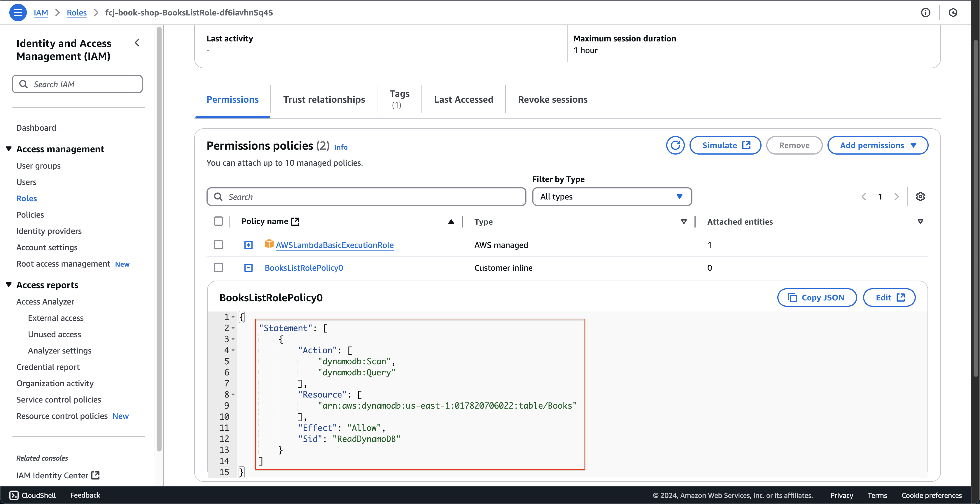Toggle the select-all policies checkbox
The image size is (980, 504).
click(218, 222)
